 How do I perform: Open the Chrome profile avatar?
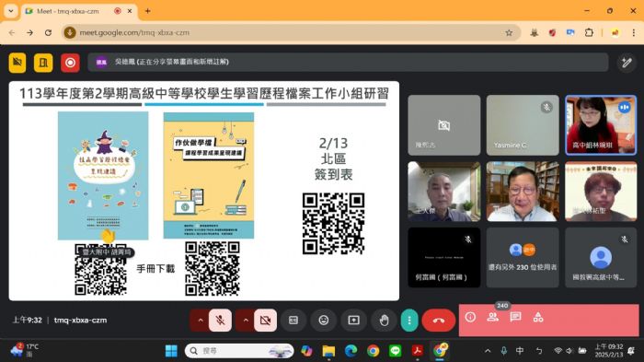615,32
